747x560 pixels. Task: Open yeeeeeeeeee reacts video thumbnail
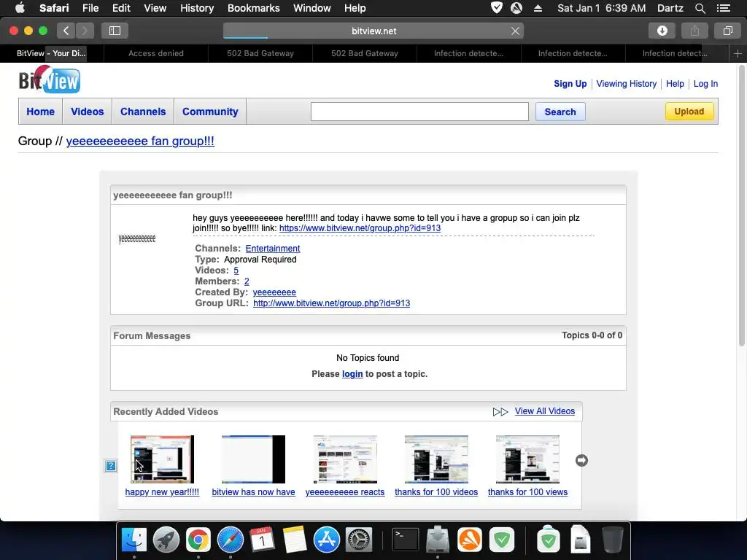click(345, 459)
